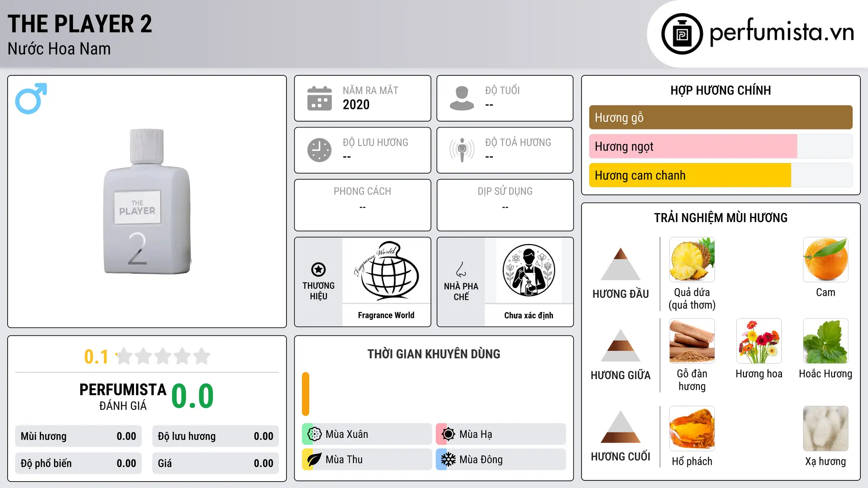The image size is (868, 488).
Task: Click the person icon beside Độ tuổi
Action: click(462, 98)
